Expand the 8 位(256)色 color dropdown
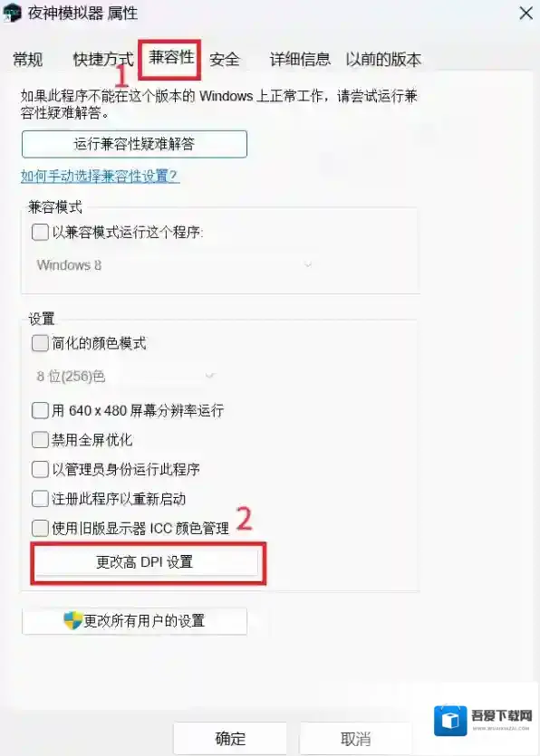Viewport: 540px width, 756px height. [125, 376]
